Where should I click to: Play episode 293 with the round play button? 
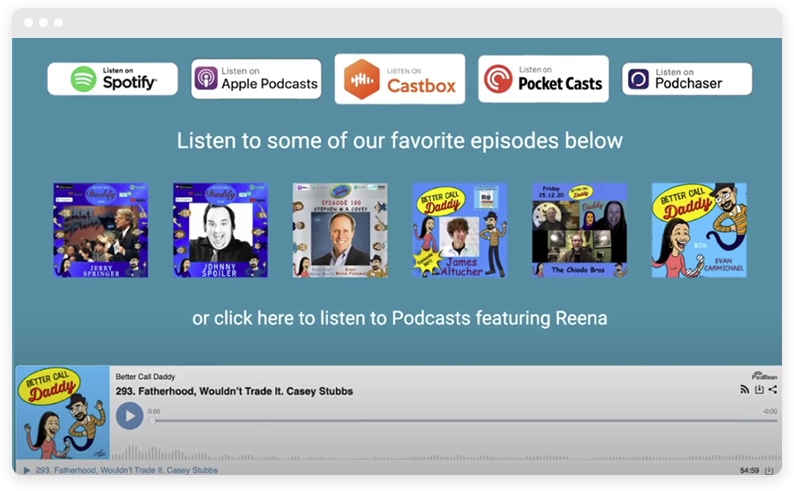click(130, 416)
